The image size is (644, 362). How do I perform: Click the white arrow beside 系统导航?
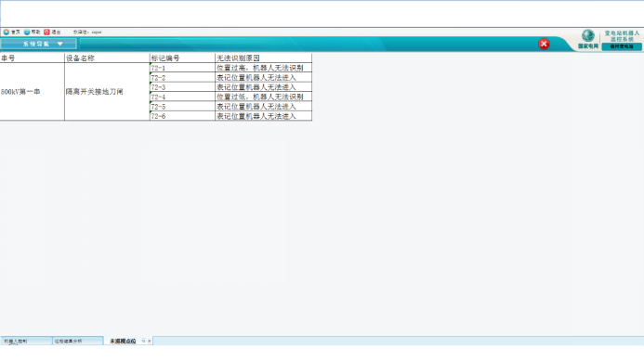pos(60,44)
